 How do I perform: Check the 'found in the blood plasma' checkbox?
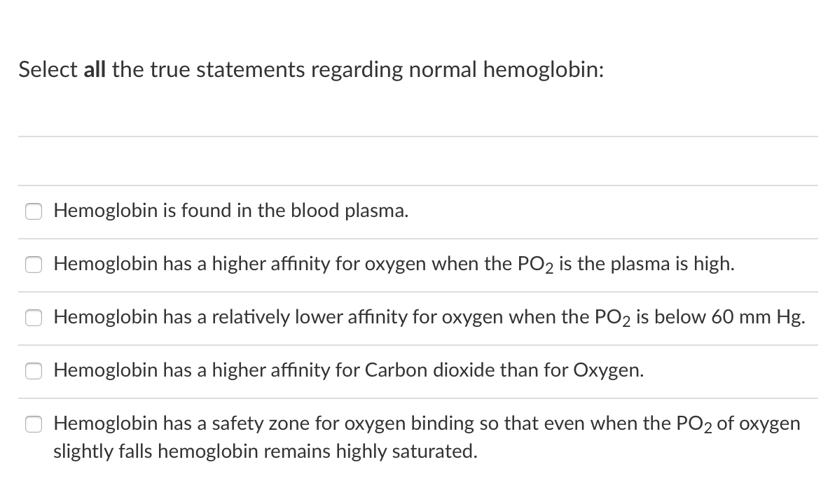pos(34,211)
